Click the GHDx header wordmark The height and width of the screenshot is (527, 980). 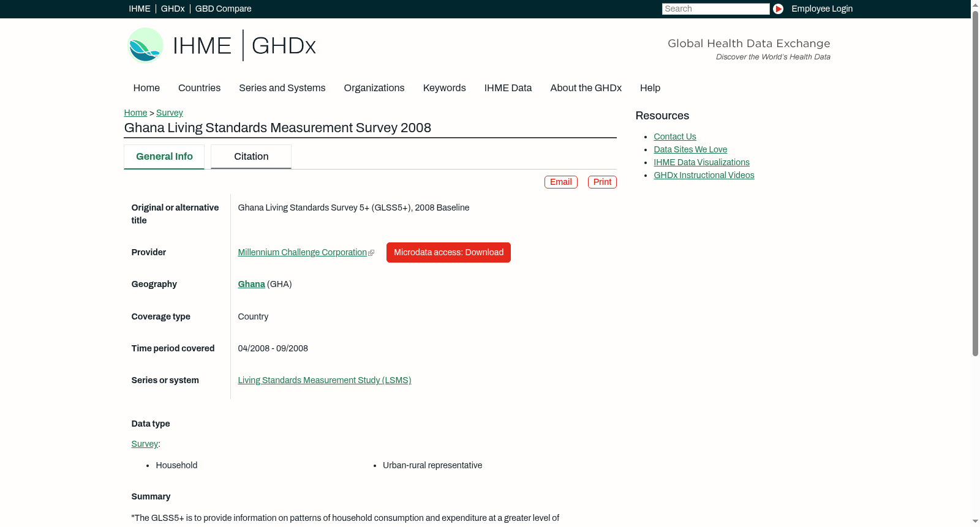click(284, 46)
